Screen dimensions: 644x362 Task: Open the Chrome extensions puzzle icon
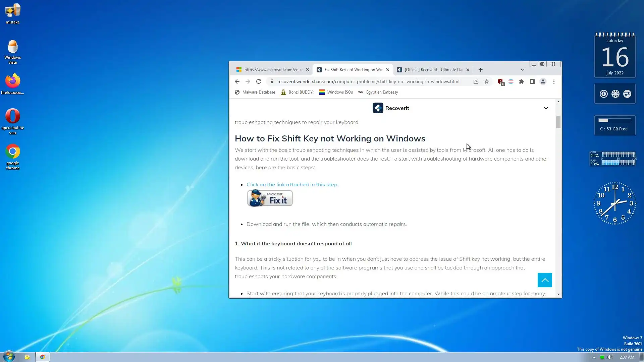point(521,81)
